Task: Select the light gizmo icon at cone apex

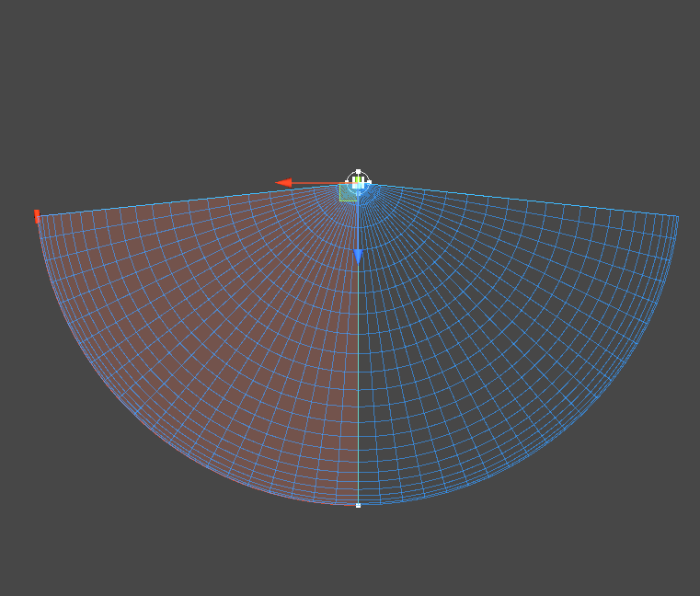Action: (358, 183)
